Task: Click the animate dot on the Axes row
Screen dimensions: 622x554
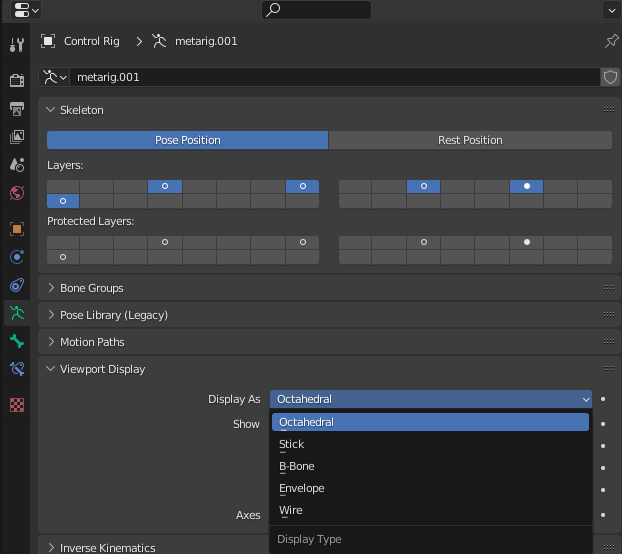Action: coord(603,515)
